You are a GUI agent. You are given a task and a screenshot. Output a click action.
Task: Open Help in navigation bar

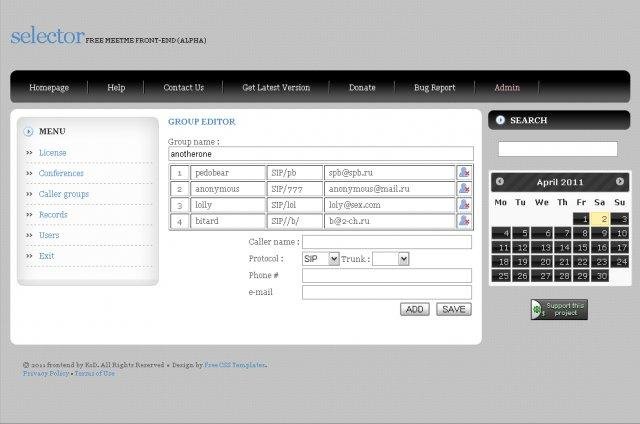click(116, 87)
